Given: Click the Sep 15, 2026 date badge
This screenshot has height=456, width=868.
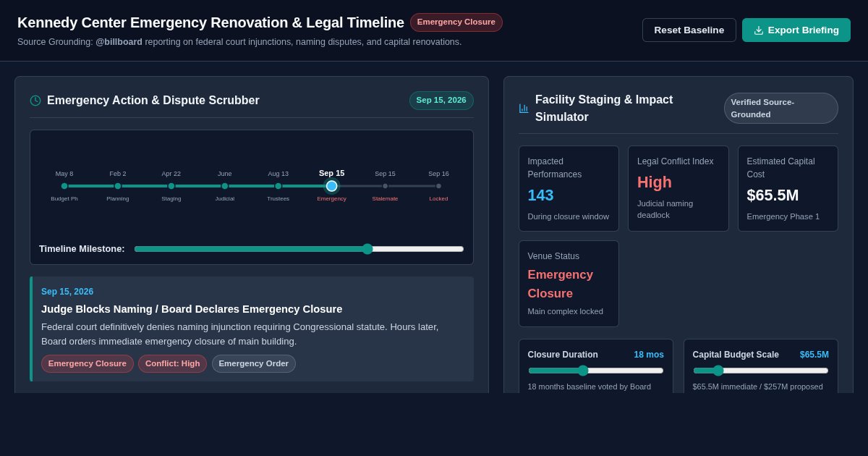Looking at the screenshot, I should click(x=441, y=101).
